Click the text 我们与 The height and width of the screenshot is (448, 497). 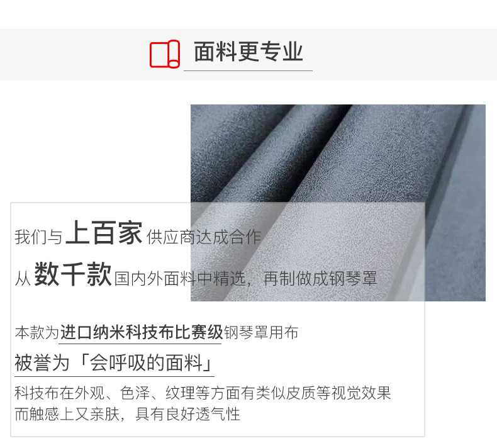(38, 237)
